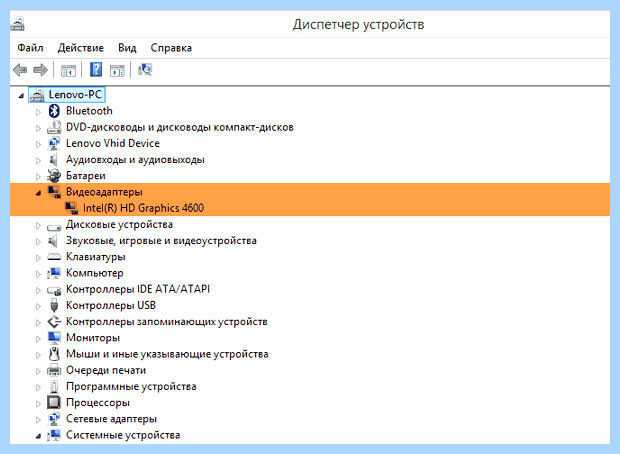
Task: Click the Программные устройства device icon
Action: (54, 387)
